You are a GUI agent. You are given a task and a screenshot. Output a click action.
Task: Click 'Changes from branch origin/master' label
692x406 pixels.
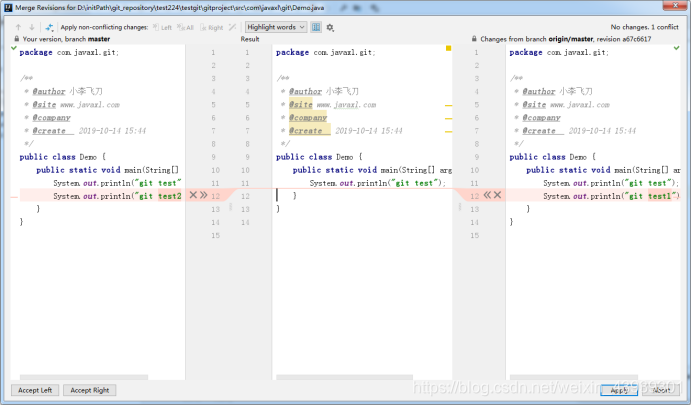pos(566,39)
